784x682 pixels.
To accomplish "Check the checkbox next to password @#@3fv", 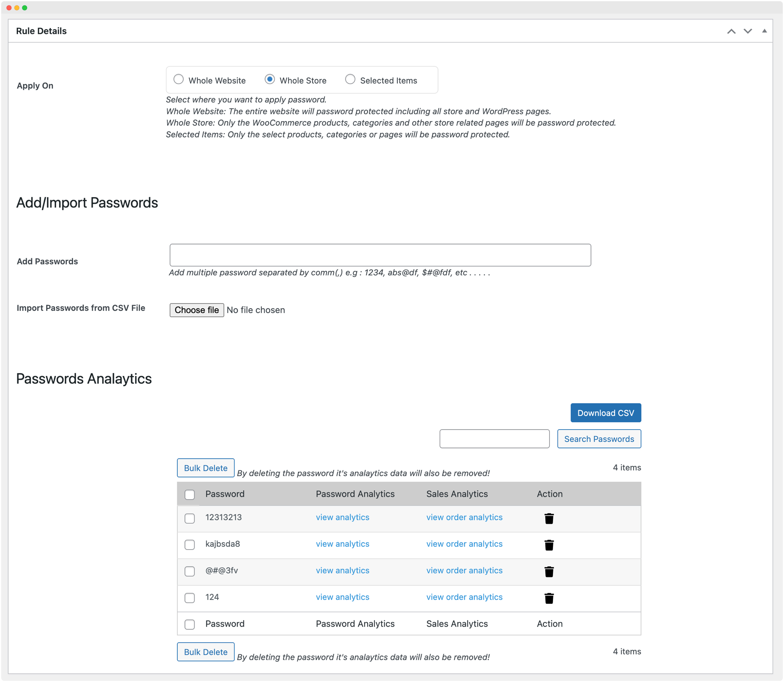I will (190, 571).
